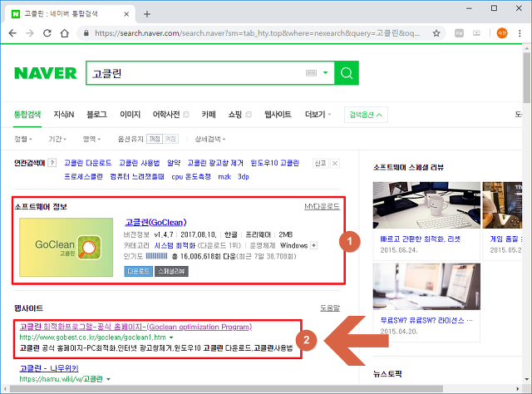Open the MY다운로드 link
Viewport: 532px width, 394px height.
click(x=322, y=206)
